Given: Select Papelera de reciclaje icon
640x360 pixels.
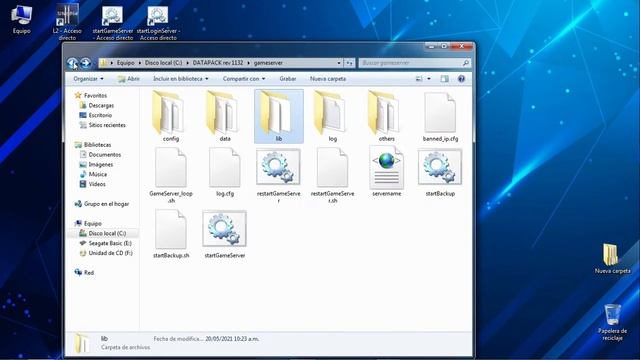Looking at the screenshot, I should click(x=612, y=322).
